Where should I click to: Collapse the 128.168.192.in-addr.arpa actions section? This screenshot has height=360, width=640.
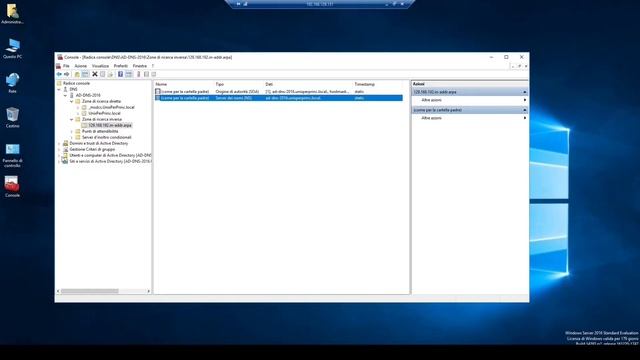click(524, 92)
